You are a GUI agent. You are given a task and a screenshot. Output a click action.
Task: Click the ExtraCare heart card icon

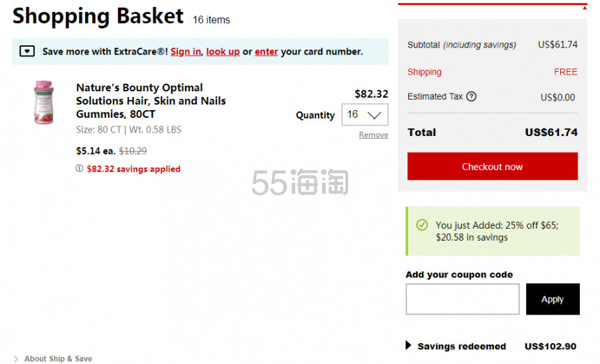coord(27,51)
